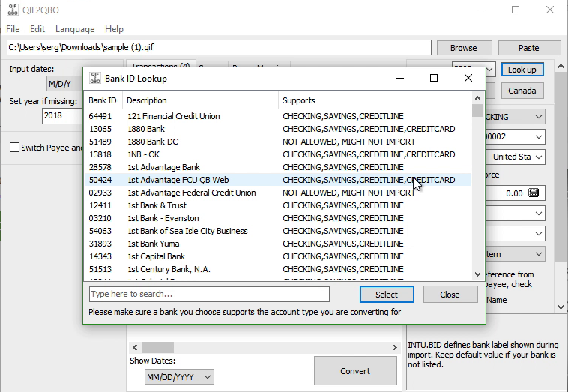
Task: Click the settings panel scroll up arrow
Action: (561, 66)
